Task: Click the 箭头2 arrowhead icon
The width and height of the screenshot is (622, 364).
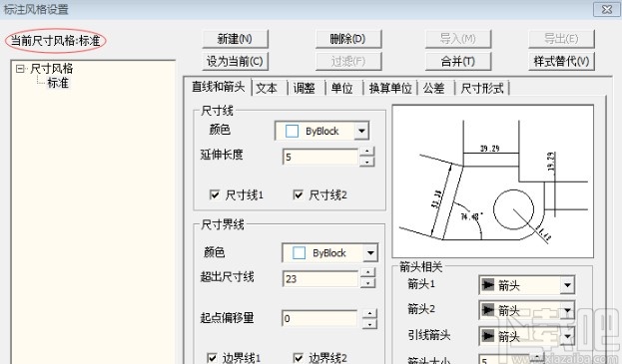Action: (x=488, y=309)
